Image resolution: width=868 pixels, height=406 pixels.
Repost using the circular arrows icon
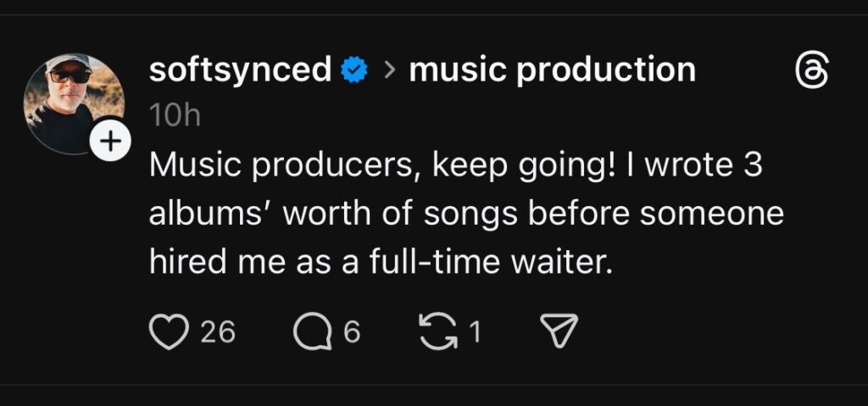(437, 331)
